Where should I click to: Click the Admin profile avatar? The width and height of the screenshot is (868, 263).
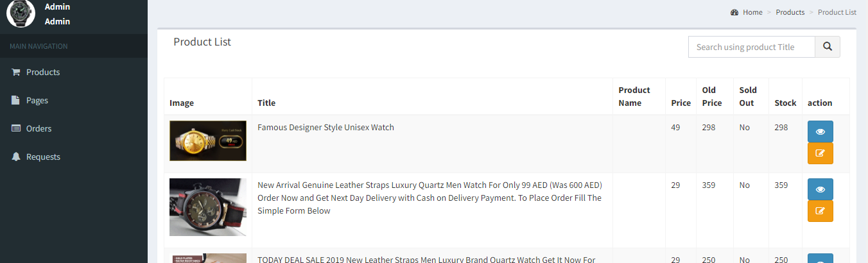click(21, 13)
